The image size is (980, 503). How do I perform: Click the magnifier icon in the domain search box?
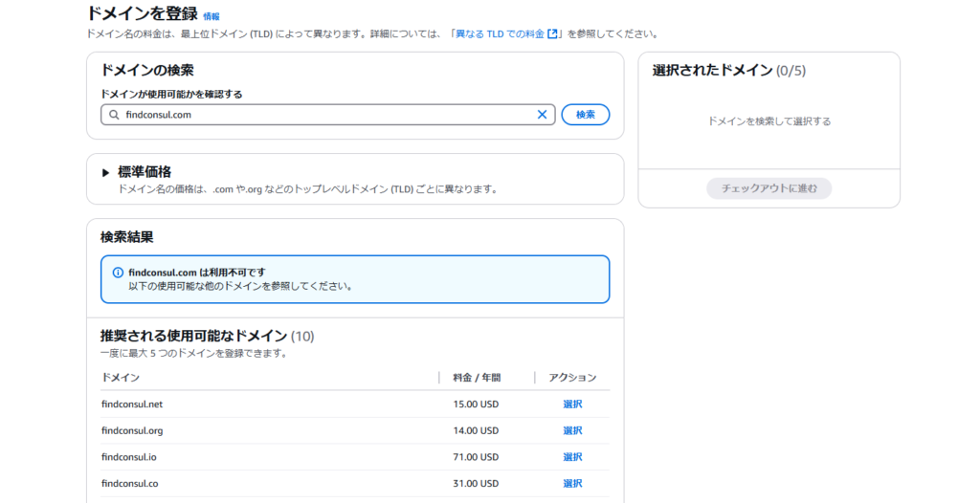(x=114, y=115)
